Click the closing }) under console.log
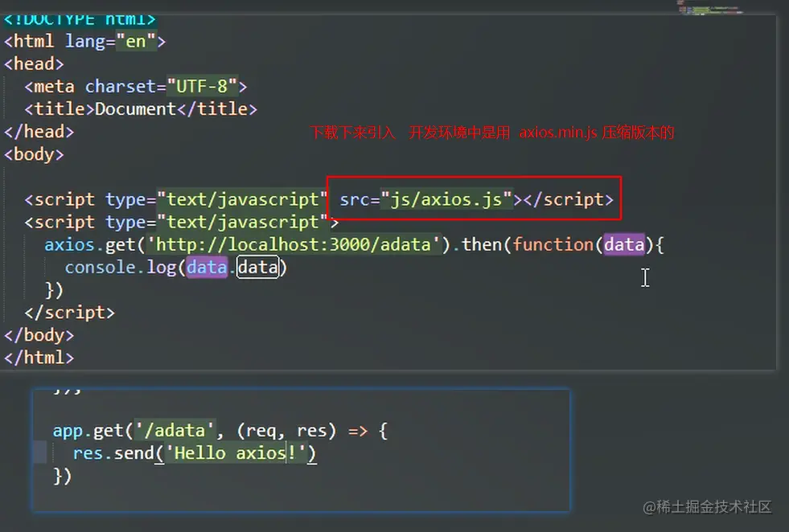This screenshot has width=789, height=532. coord(54,290)
